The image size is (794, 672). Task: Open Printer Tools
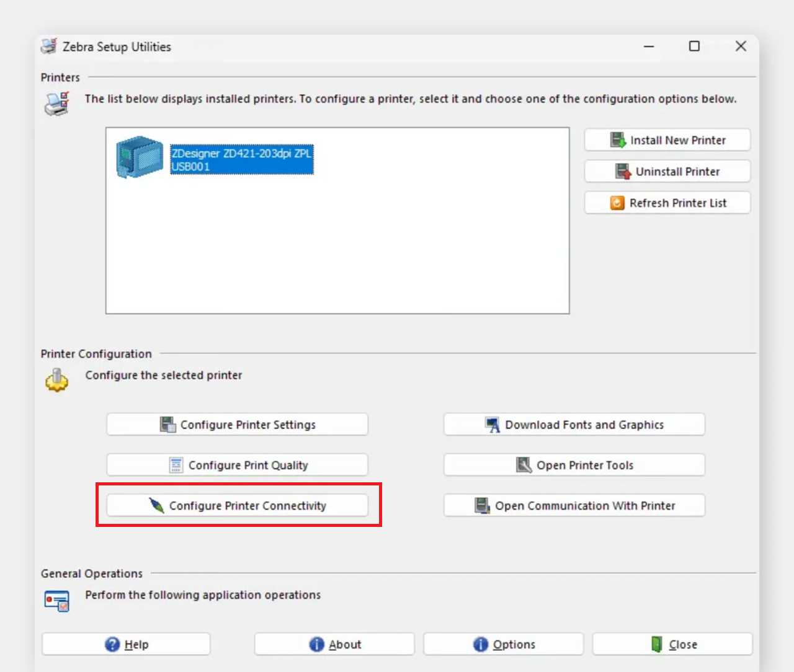[574, 466]
